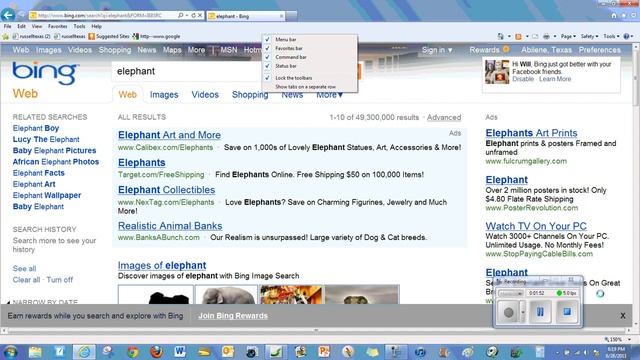Screen dimensions: 640x360
Task: Switch to the Images search tab
Action: pos(164,95)
